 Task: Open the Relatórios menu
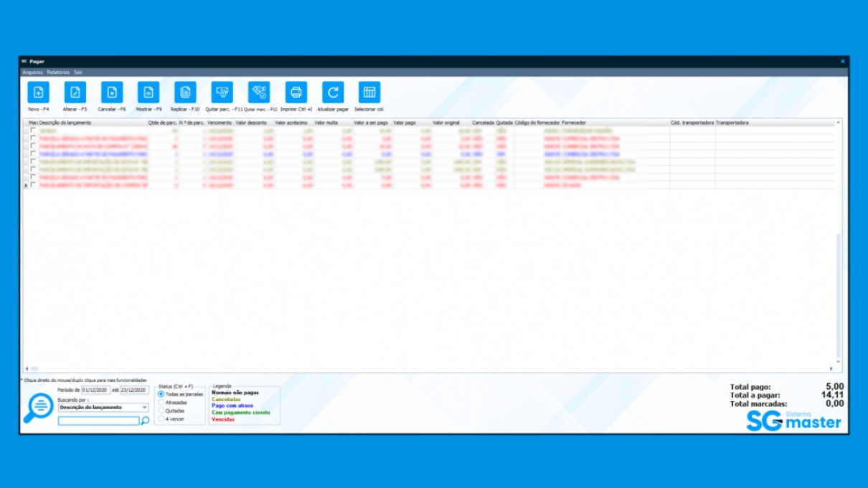pyautogui.click(x=58, y=72)
